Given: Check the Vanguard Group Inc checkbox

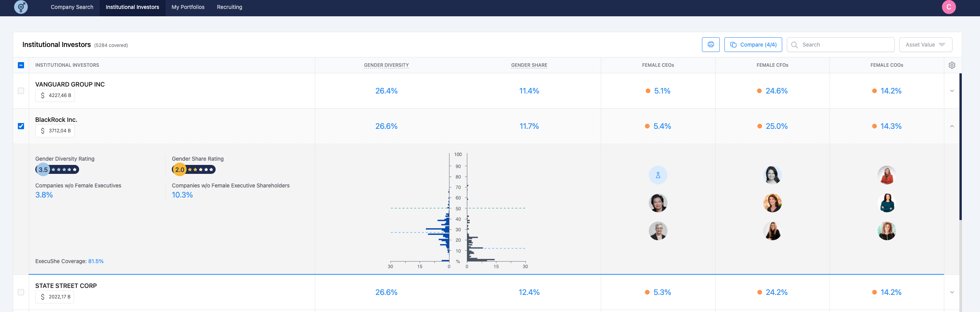Looking at the screenshot, I should click(x=21, y=91).
